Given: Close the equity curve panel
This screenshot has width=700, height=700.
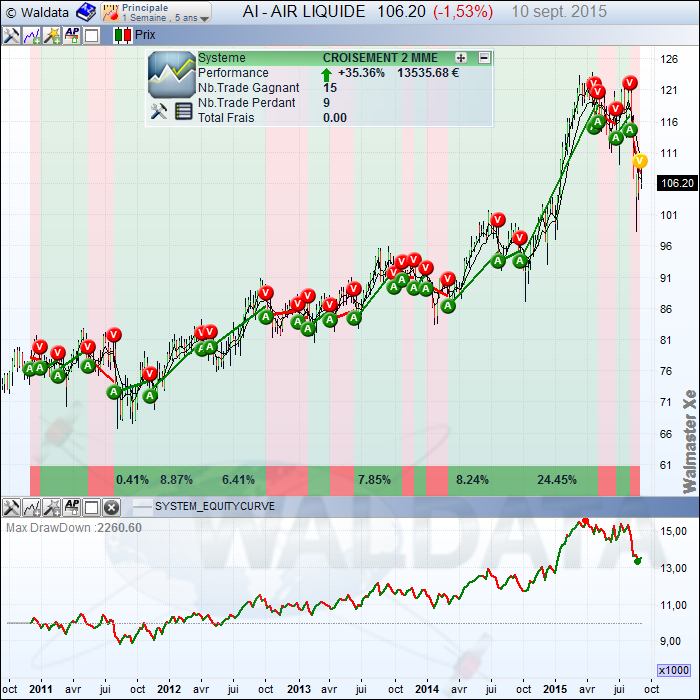Looking at the screenshot, I should click(x=111, y=508).
